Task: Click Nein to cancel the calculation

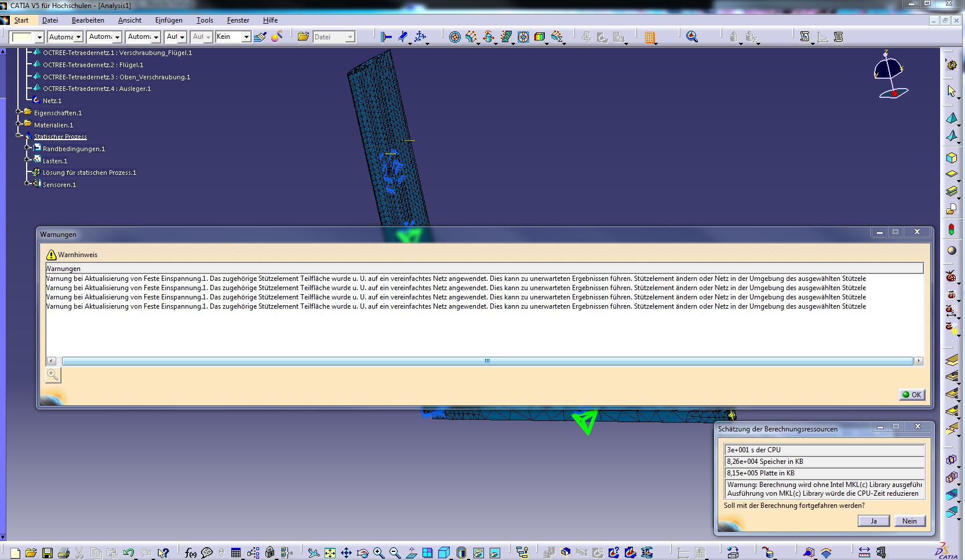Action: point(909,521)
